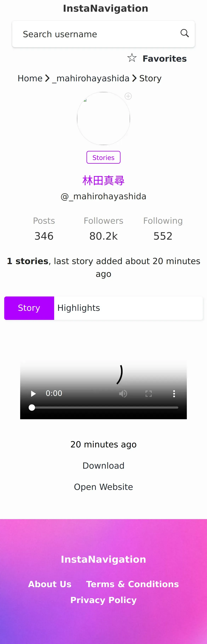
Task: Open Terms & Conditions footer link
Action: coord(132,584)
